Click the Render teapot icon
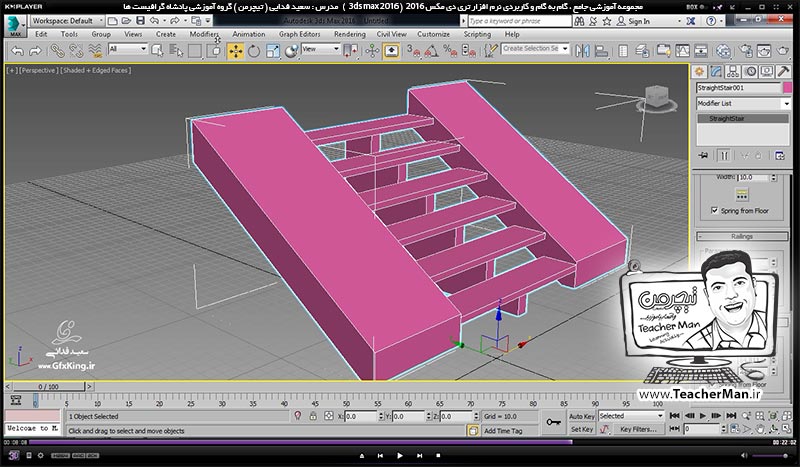The image size is (800, 467). coord(783,51)
